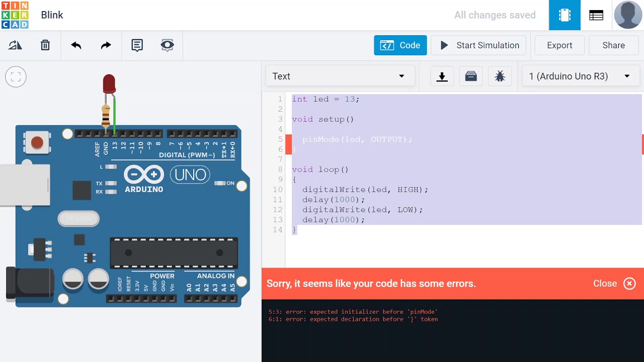
Task: Click the Share button
Action: coord(614,45)
